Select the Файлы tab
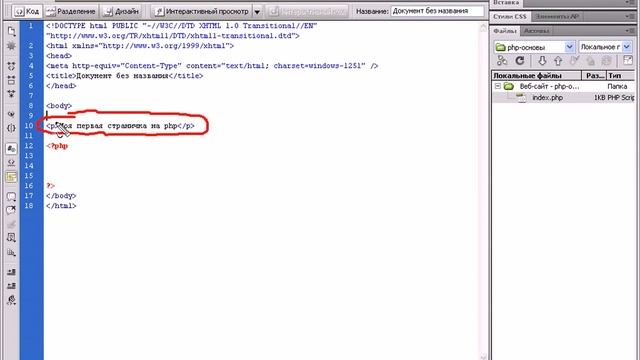 pos(505,31)
